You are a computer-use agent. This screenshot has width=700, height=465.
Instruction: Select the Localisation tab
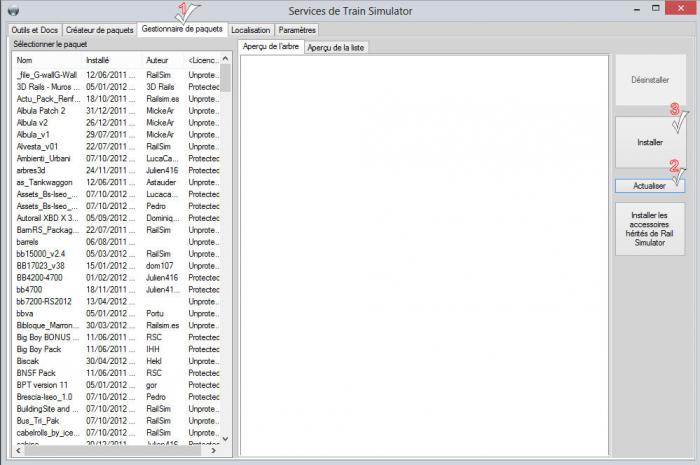click(x=250, y=30)
